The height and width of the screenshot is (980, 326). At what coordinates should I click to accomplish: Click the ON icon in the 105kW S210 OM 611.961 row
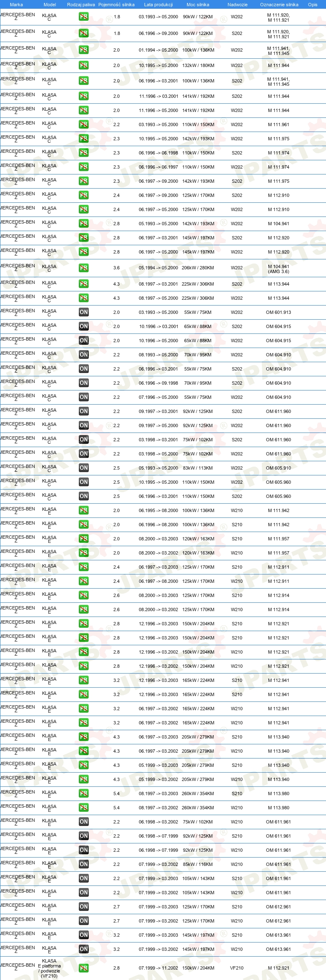click(x=84, y=878)
